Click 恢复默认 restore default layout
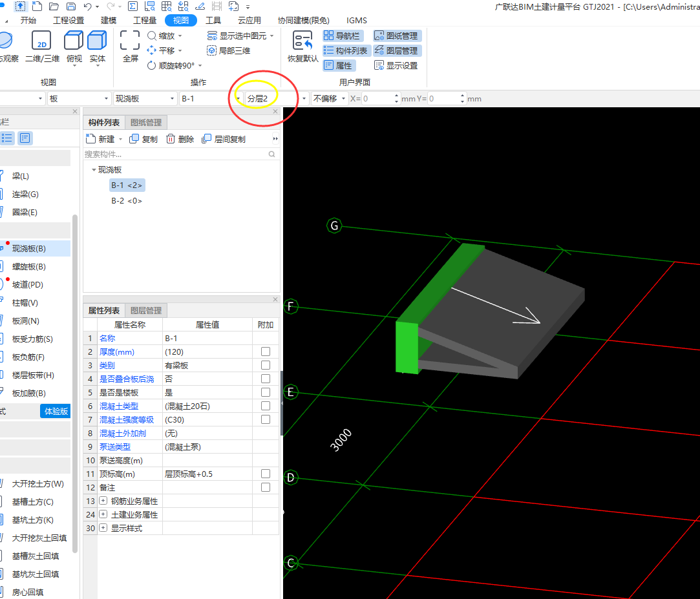The height and width of the screenshot is (599, 700). coord(302,47)
